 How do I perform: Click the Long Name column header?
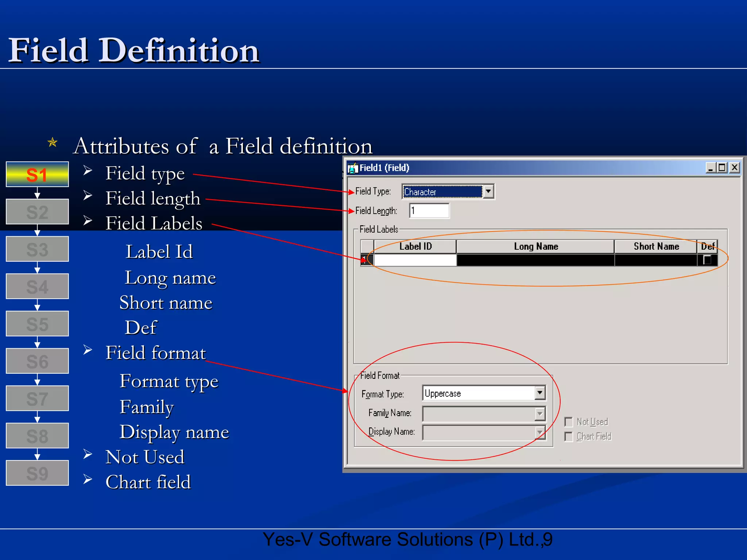pos(535,246)
